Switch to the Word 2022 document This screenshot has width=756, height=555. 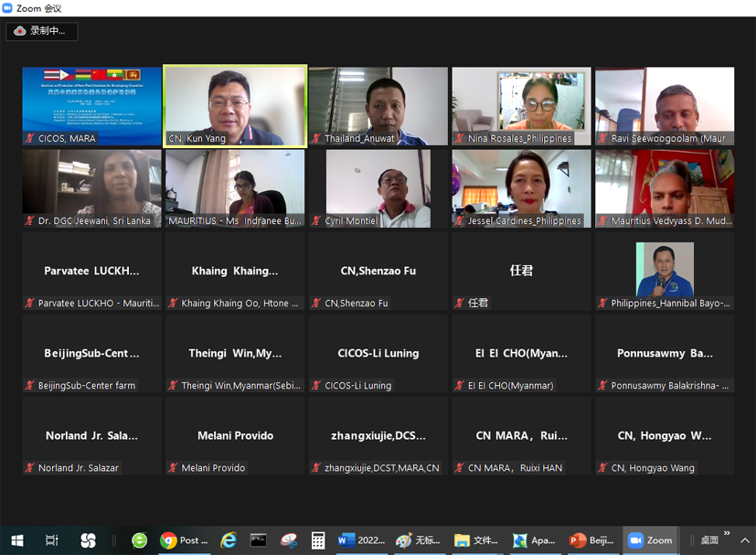[361, 540]
